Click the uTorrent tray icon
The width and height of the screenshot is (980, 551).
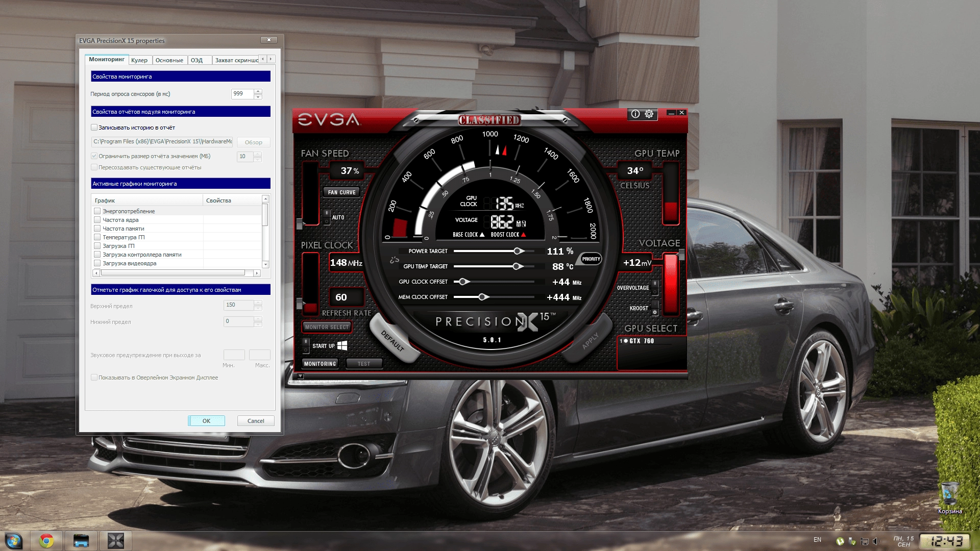pyautogui.click(x=840, y=541)
